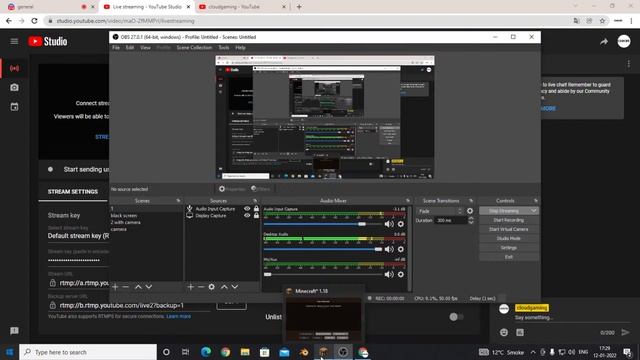Screen dimensions: 640x360
Task: Toggle the switch beside Unlisted in YouTube Studio
Action: pyautogui.click(x=456, y=317)
